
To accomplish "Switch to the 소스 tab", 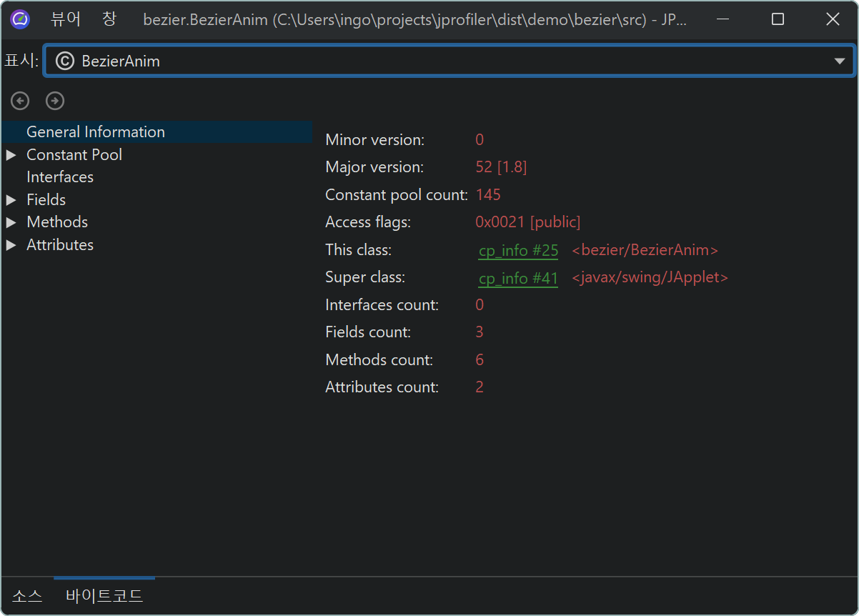I will pos(27,596).
